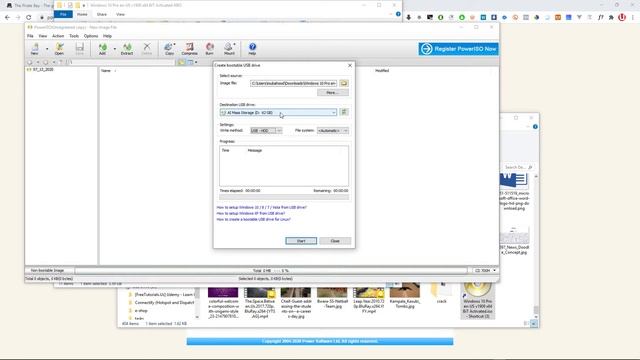This screenshot has width=640, height=360.
Task: Click the Add files toolbar icon
Action: pyautogui.click(x=102, y=49)
